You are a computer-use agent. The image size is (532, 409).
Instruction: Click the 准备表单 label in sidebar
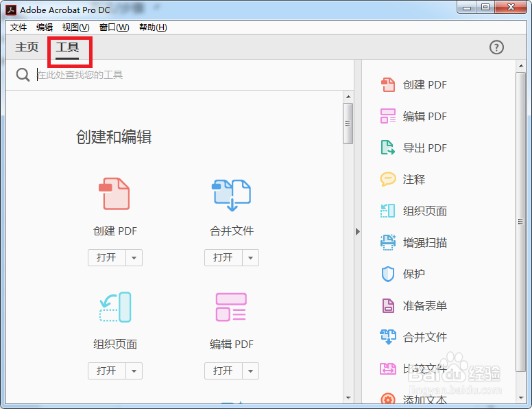[425, 305]
